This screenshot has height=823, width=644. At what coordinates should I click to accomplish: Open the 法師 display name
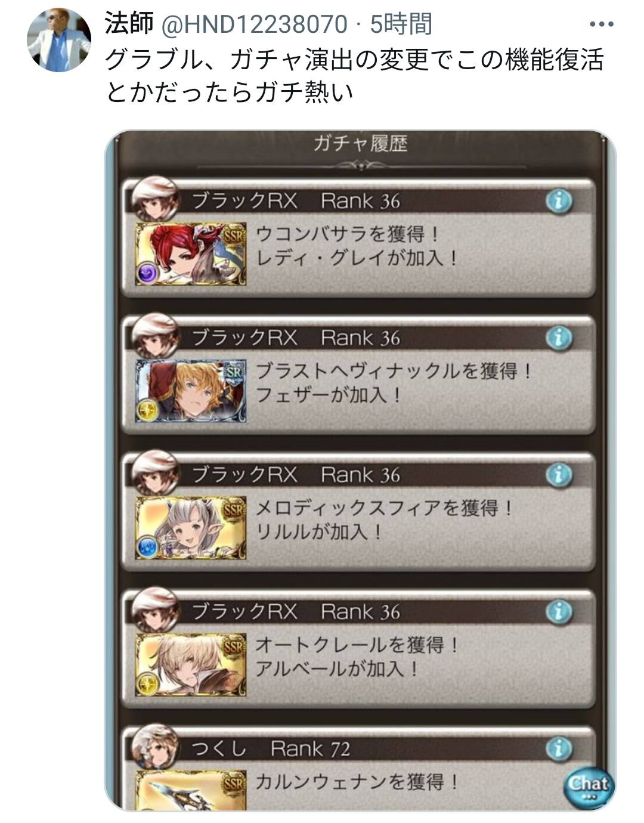tap(129, 24)
